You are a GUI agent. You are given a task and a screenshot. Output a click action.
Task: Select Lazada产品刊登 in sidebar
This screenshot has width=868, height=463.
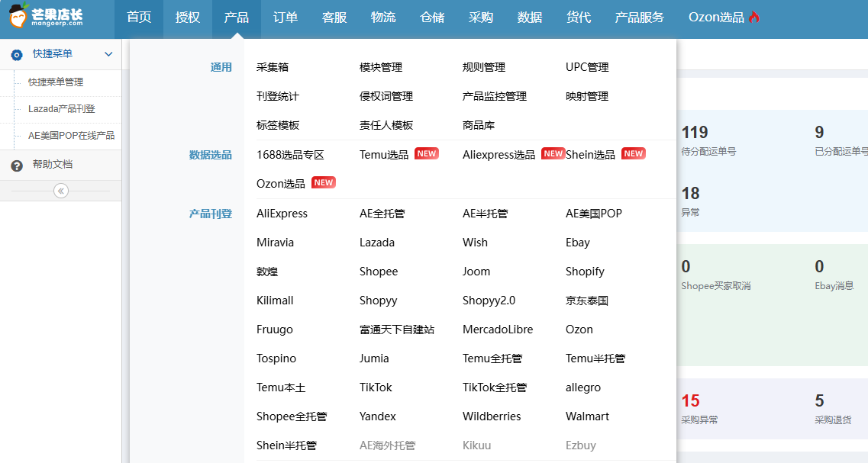click(x=61, y=109)
